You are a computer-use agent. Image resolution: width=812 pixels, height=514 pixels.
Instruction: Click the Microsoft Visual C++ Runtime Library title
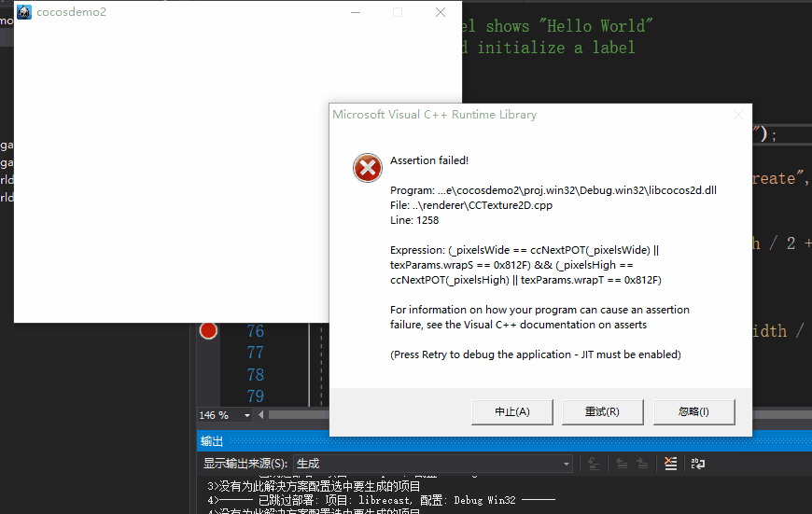point(435,115)
